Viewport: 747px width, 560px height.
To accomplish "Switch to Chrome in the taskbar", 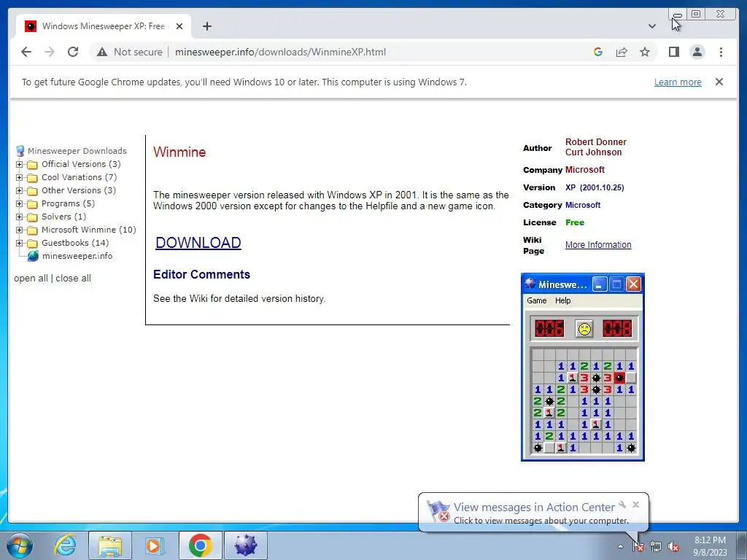I will click(x=200, y=545).
